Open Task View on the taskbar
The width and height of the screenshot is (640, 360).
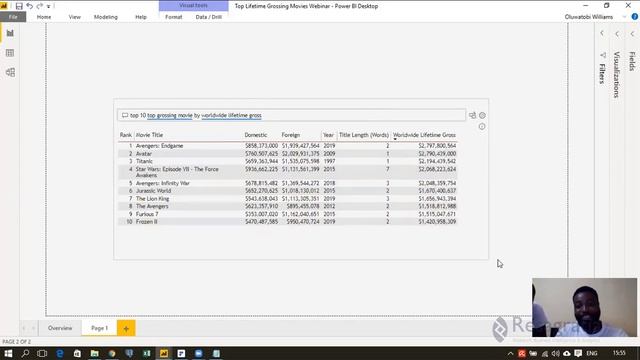point(42,353)
